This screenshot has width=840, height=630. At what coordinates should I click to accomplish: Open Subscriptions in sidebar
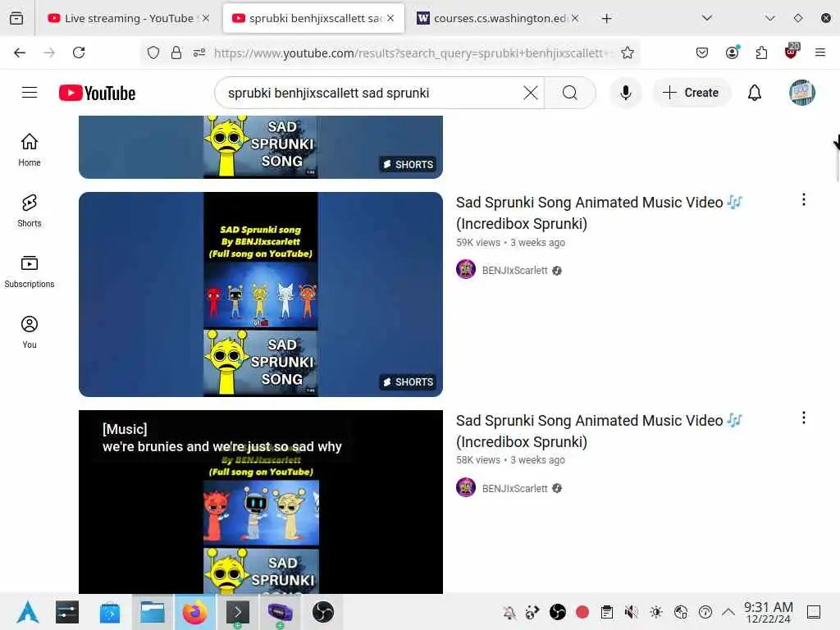30,272
